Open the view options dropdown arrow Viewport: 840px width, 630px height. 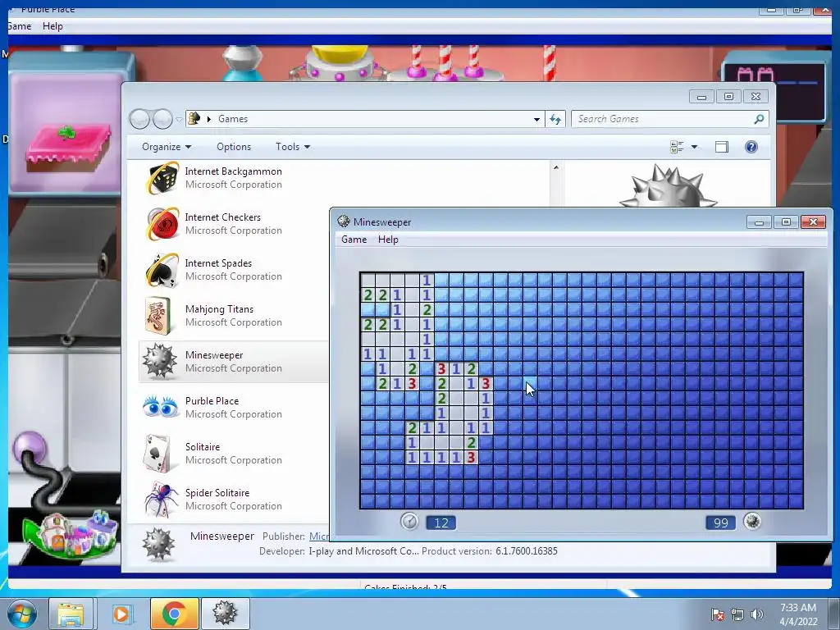[x=694, y=147]
